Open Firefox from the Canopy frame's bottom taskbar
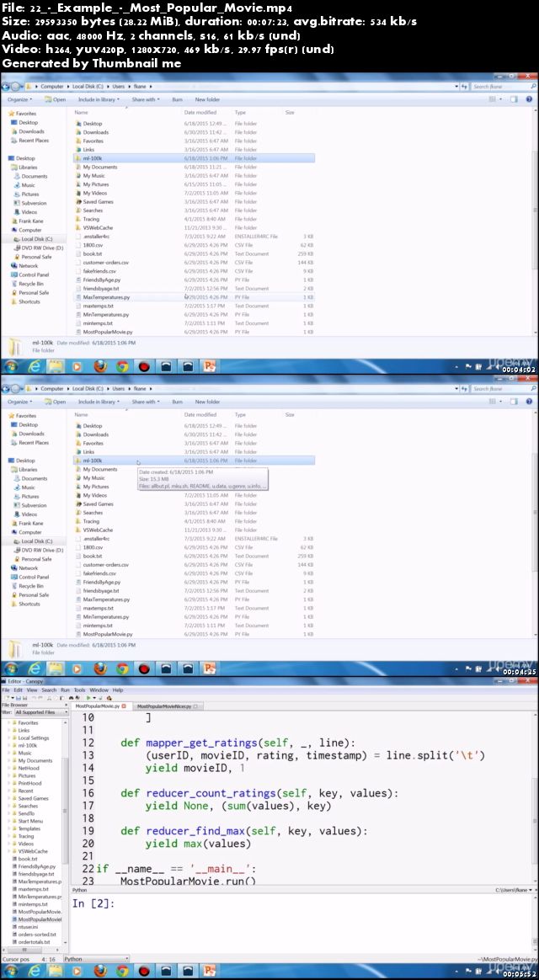539x980 pixels. tap(100, 972)
